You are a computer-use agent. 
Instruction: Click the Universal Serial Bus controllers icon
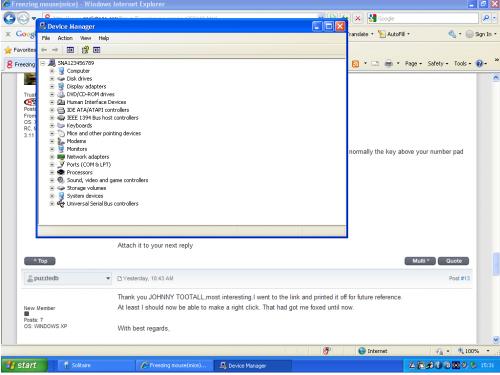click(61, 204)
